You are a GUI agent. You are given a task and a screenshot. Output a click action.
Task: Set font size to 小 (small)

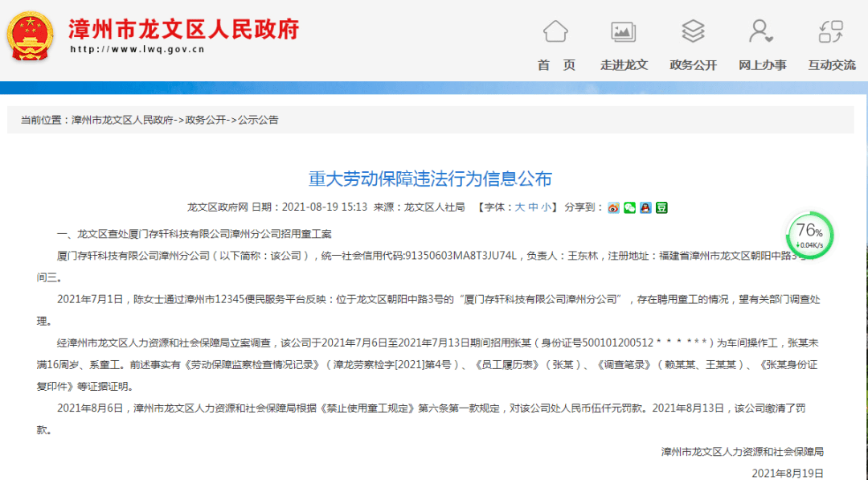547,207
